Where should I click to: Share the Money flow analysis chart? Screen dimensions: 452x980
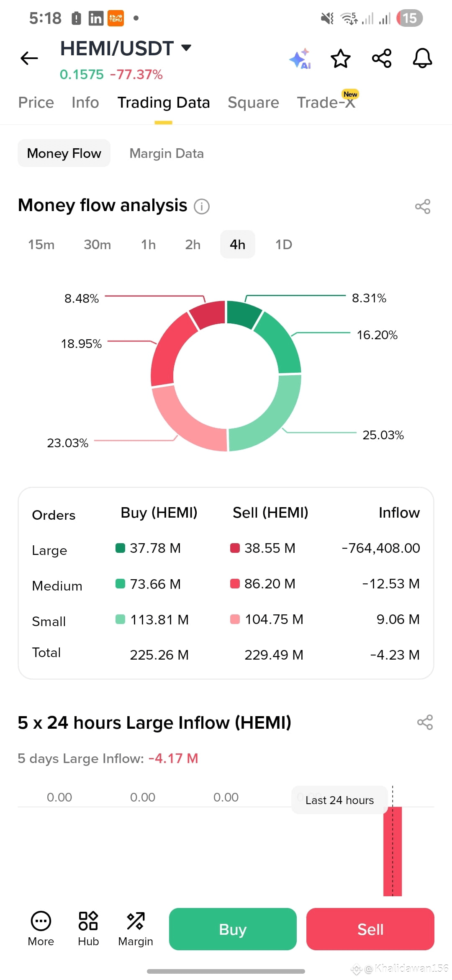pos(423,206)
